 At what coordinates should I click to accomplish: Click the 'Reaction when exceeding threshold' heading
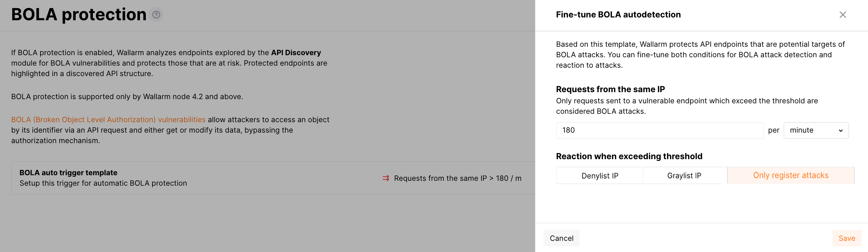[629, 156]
